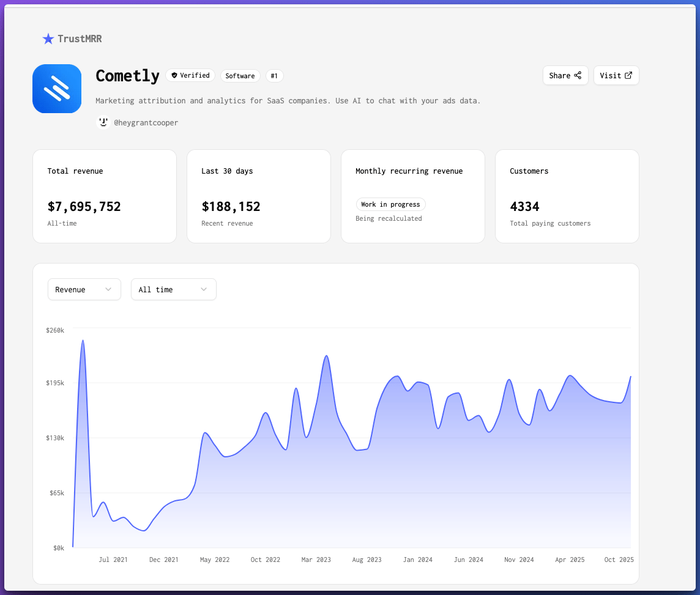
Task: Click the founder avatar smiley icon
Action: pos(103,122)
